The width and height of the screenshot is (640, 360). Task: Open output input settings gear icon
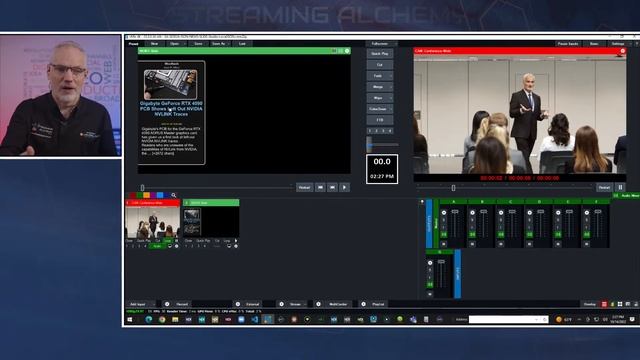pyautogui.click(x=622, y=51)
